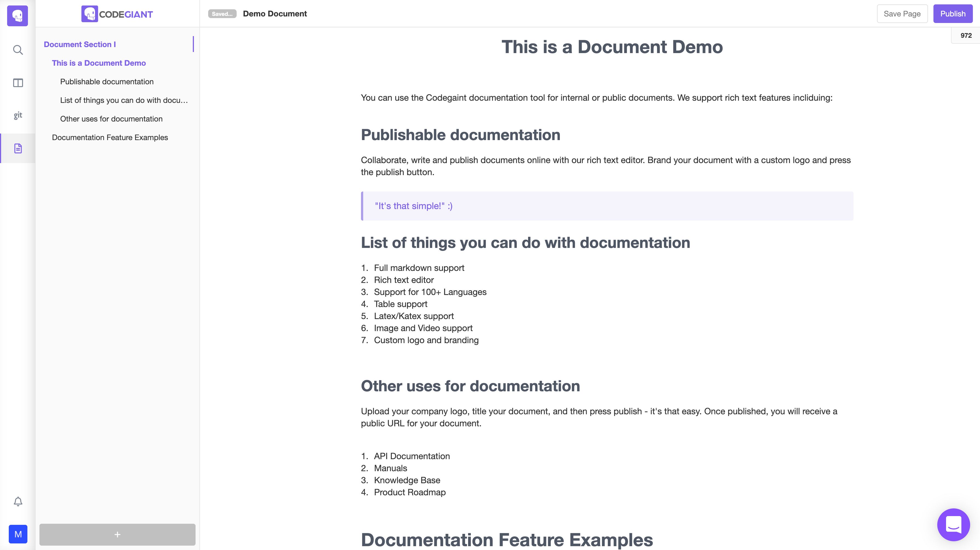Click the 972 word count badge

pyautogui.click(x=966, y=35)
